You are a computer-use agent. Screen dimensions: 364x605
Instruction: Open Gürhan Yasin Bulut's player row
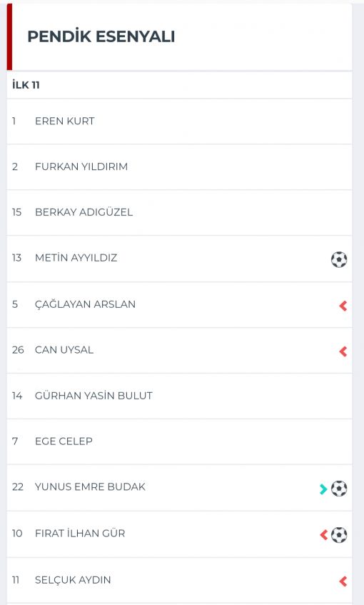click(179, 396)
